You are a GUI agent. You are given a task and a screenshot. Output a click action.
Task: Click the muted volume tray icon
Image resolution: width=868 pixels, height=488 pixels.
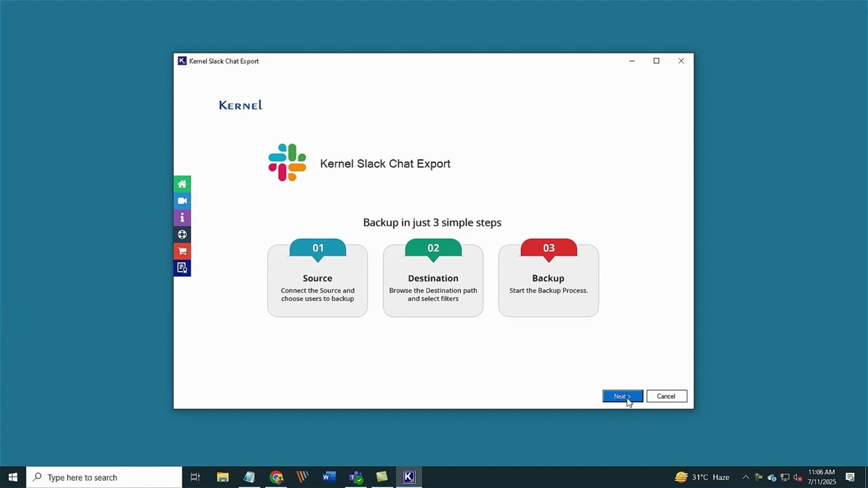[x=798, y=477]
